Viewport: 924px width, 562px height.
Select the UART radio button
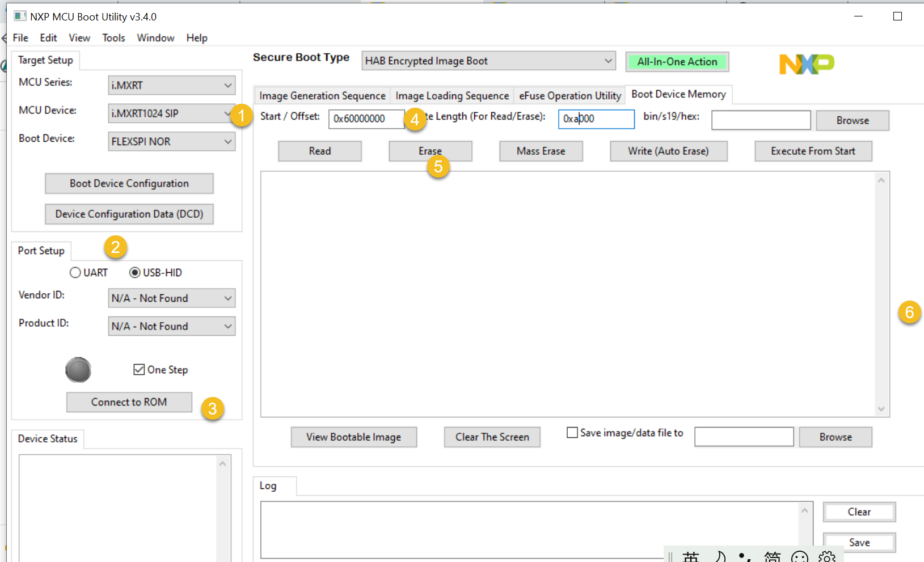coord(75,272)
